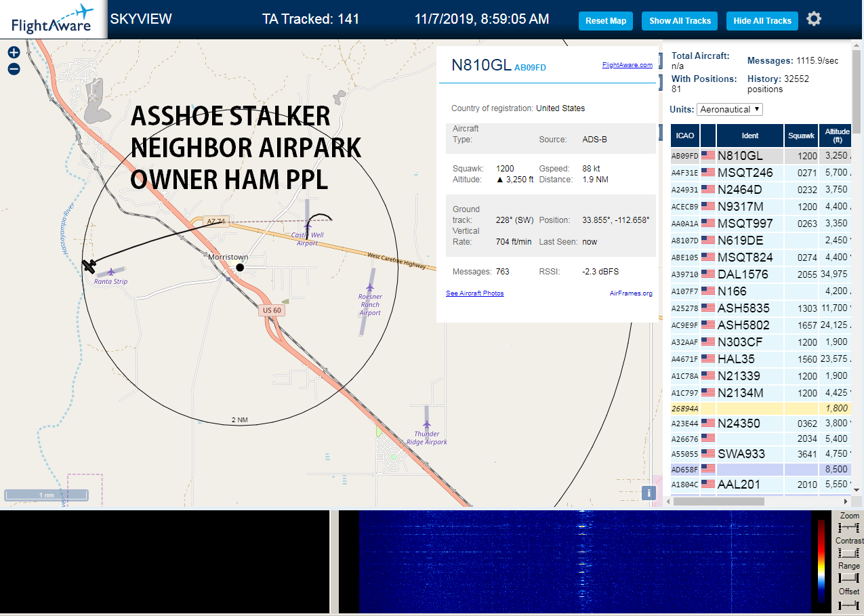Adjust the waterfall Offset slider

(x=849, y=604)
